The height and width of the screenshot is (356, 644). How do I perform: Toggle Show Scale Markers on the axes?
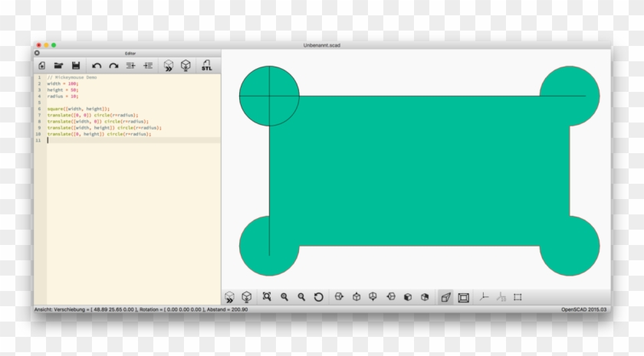point(501,297)
